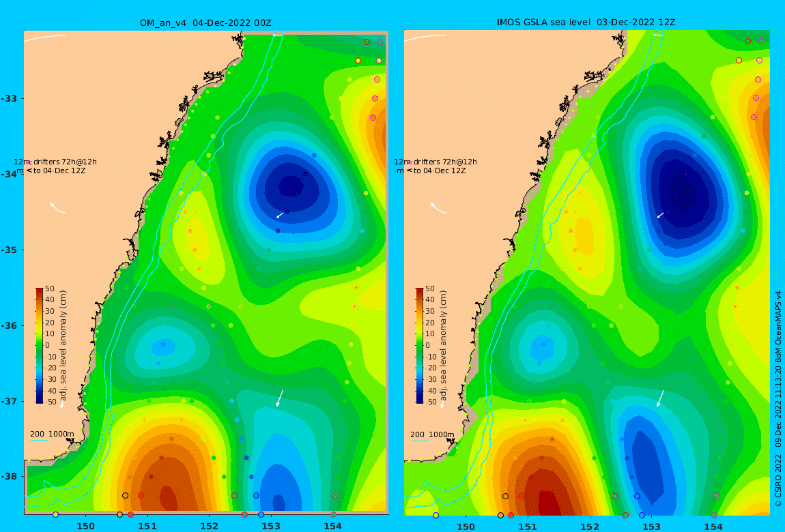The height and width of the screenshot is (532, 785).
Task: Click "12m drifters 72h@12h" in the IMOS GSLA map
Action: [x=436, y=162]
